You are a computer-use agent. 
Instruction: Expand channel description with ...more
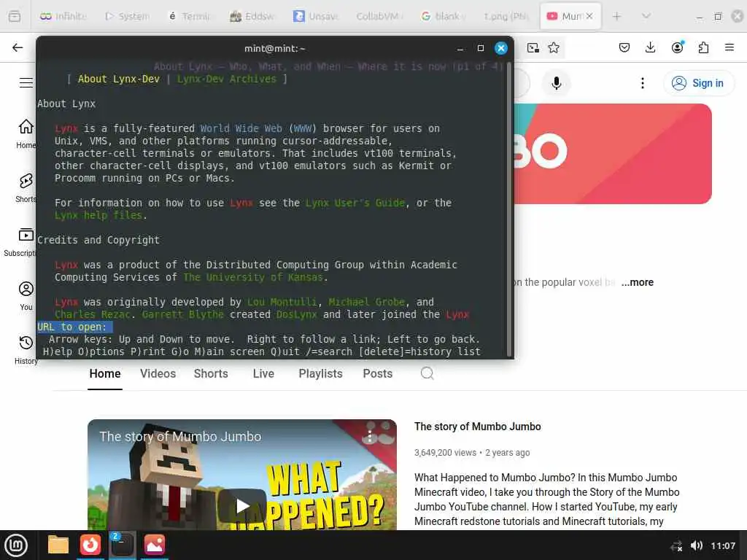click(x=637, y=282)
